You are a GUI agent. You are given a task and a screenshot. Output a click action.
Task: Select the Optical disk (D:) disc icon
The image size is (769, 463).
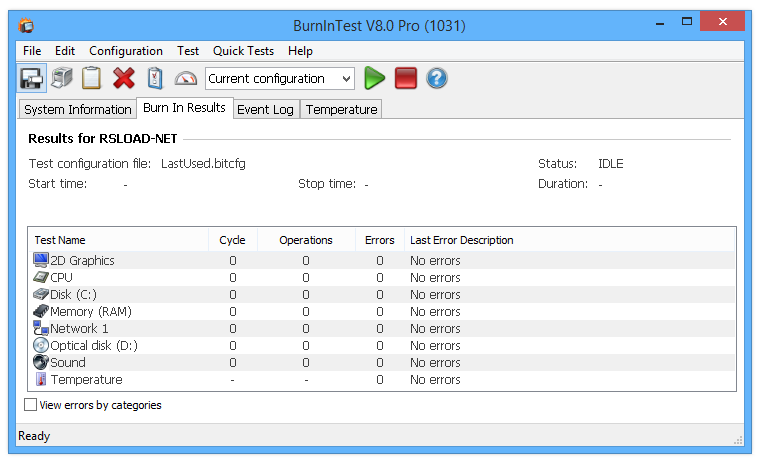click(41, 345)
